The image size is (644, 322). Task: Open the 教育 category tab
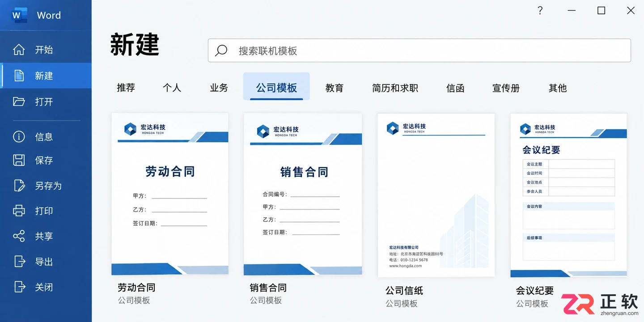click(x=334, y=88)
